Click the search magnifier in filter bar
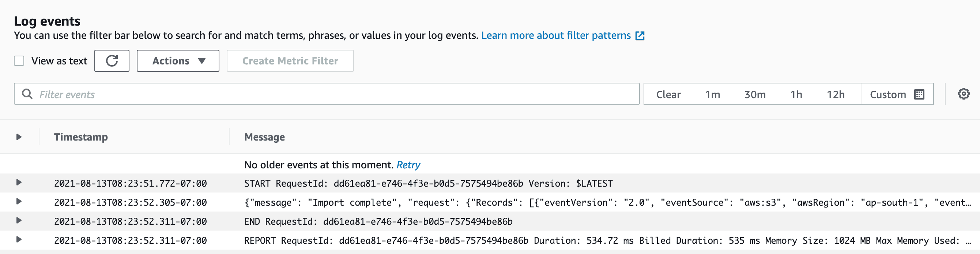 tap(27, 94)
